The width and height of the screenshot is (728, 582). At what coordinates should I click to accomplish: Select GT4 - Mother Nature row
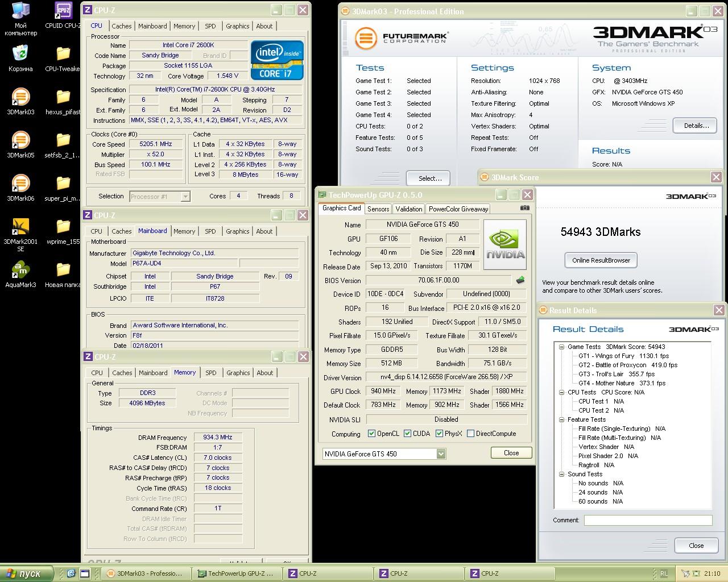pyautogui.click(x=622, y=383)
